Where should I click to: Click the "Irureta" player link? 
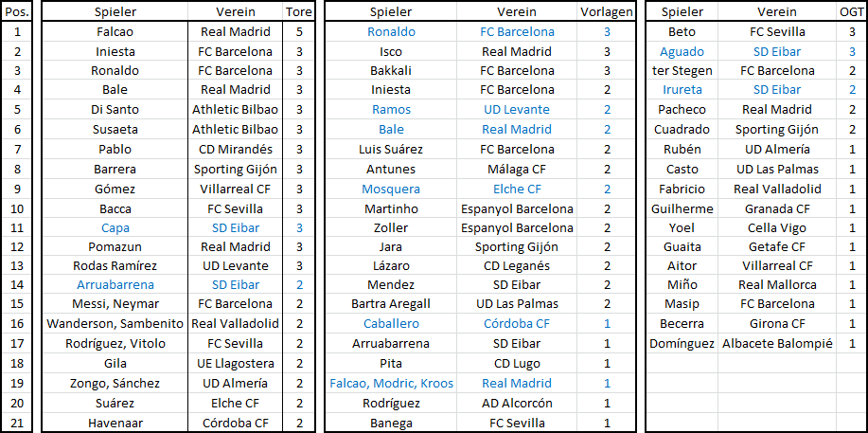tap(682, 90)
